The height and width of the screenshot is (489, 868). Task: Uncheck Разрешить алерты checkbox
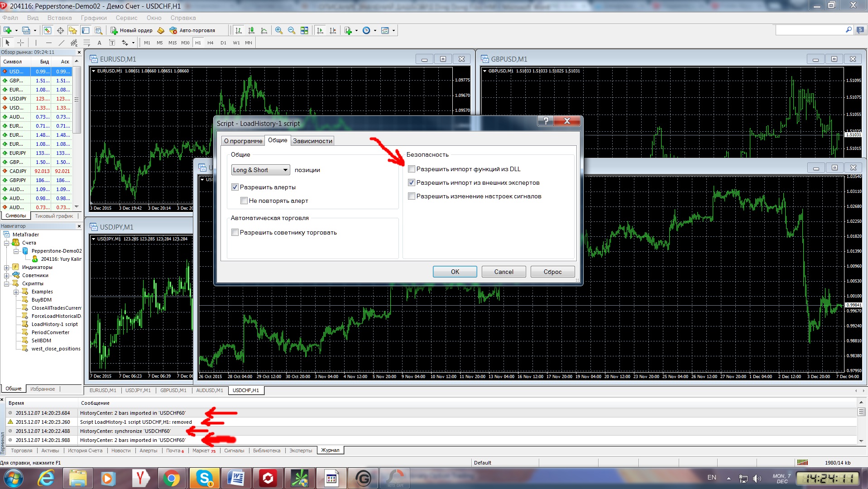(235, 187)
